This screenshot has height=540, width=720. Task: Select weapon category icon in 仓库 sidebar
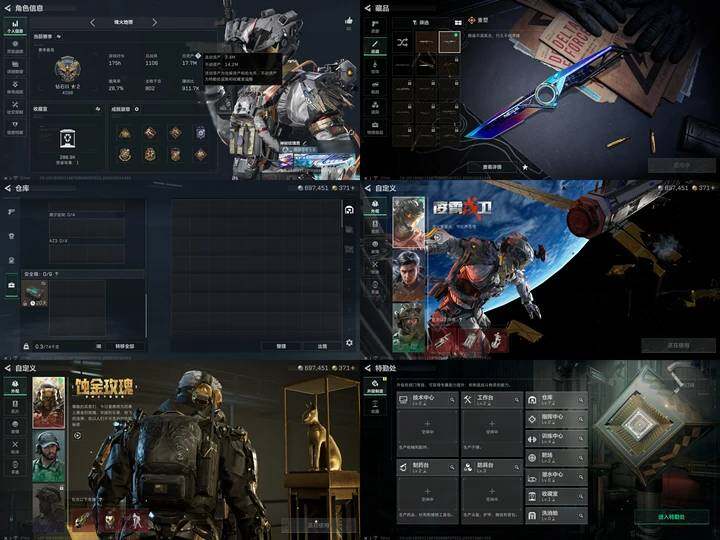tap(11, 212)
